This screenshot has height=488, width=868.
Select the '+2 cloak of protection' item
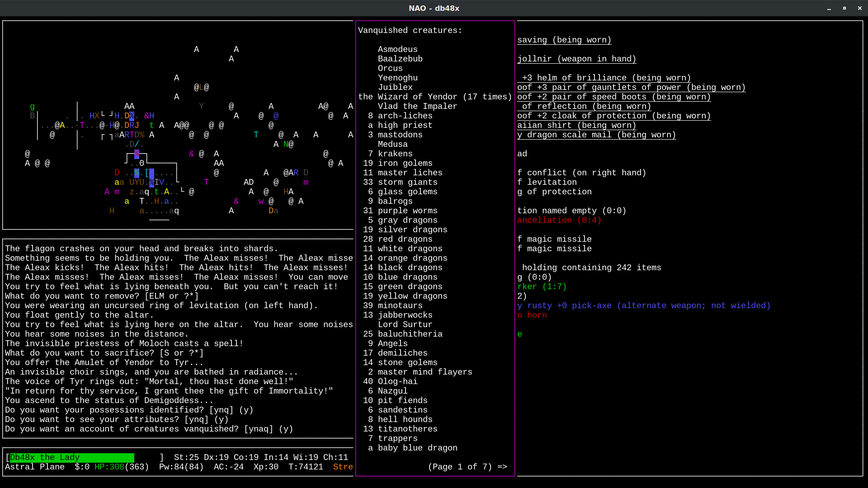(x=614, y=116)
